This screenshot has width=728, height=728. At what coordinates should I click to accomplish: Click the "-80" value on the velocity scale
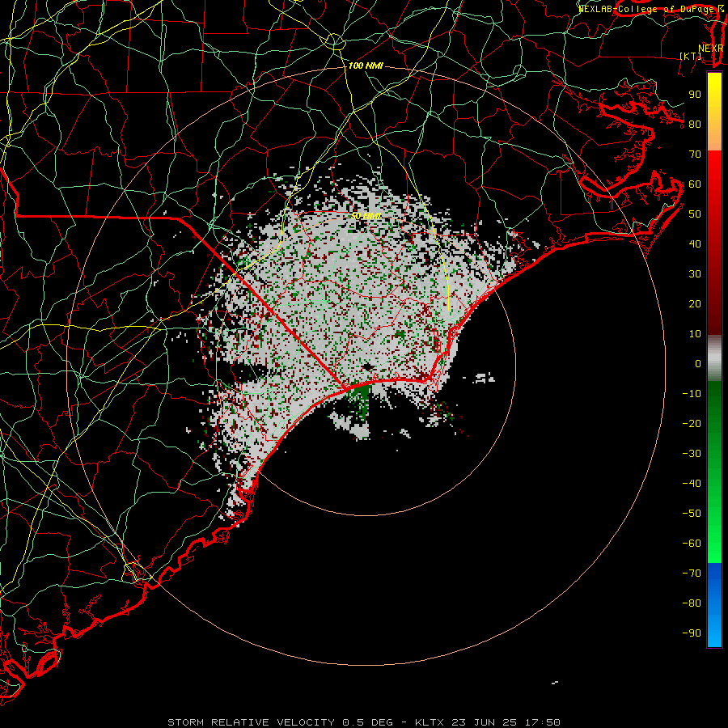coord(692,603)
